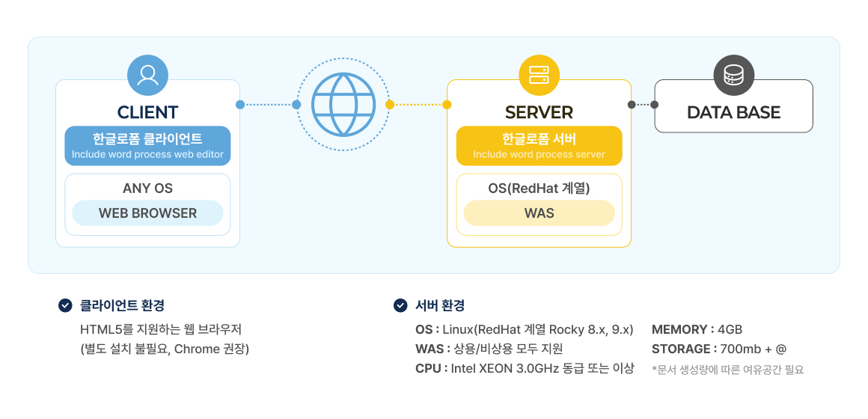Click the dark database icon
Image resolution: width=868 pixels, height=419 pixels.
(734, 75)
